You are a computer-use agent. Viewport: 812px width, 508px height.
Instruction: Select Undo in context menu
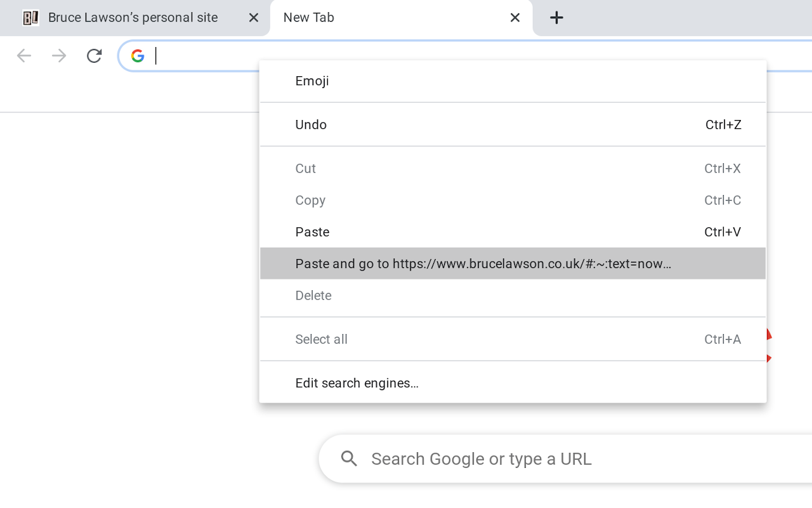tap(513, 124)
